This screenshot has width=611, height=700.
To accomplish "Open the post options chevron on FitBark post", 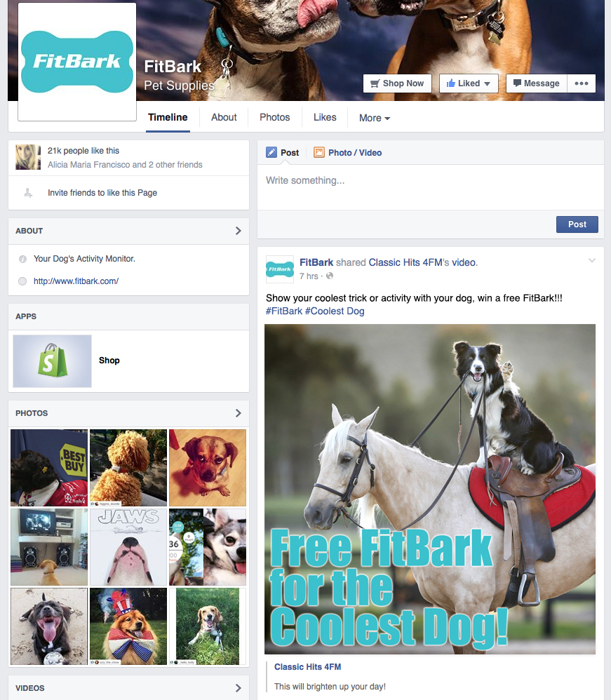I will click(x=592, y=260).
